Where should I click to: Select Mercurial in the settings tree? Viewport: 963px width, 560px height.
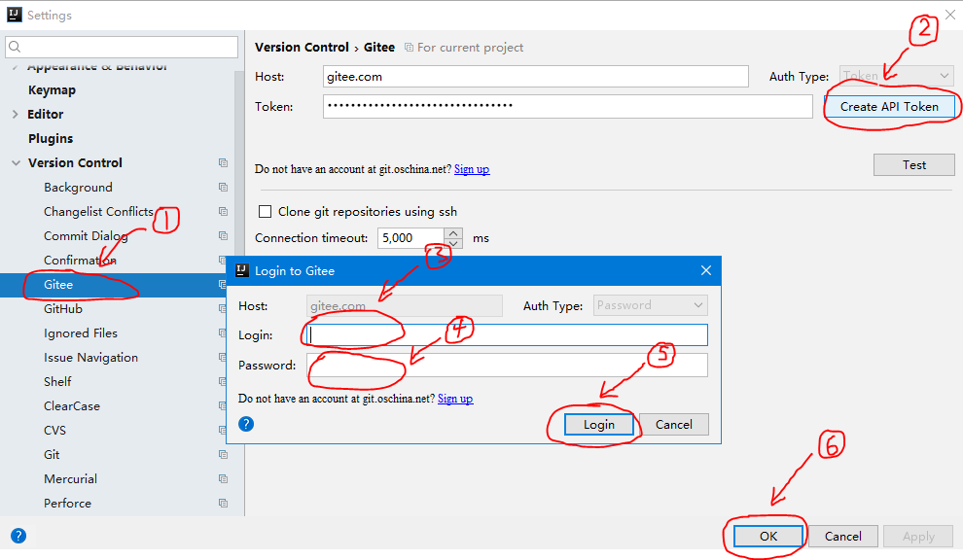click(x=71, y=479)
